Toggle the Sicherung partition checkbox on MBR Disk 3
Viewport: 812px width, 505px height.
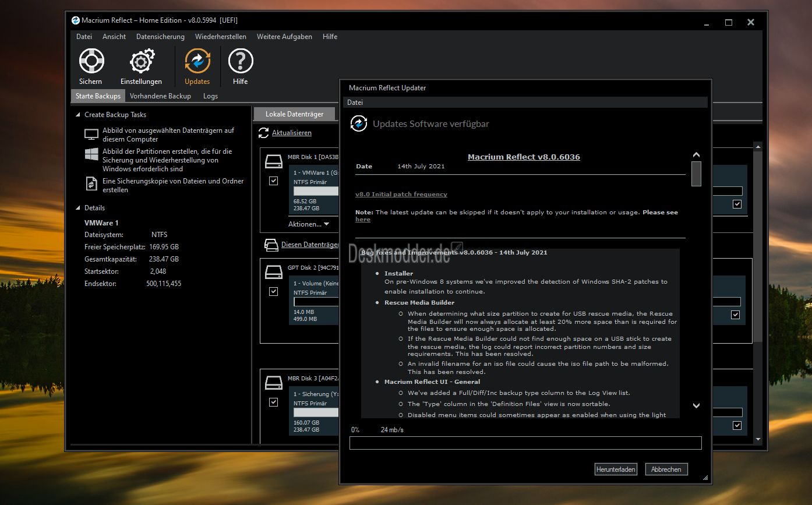pyautogui.click(x=274, y=402)
